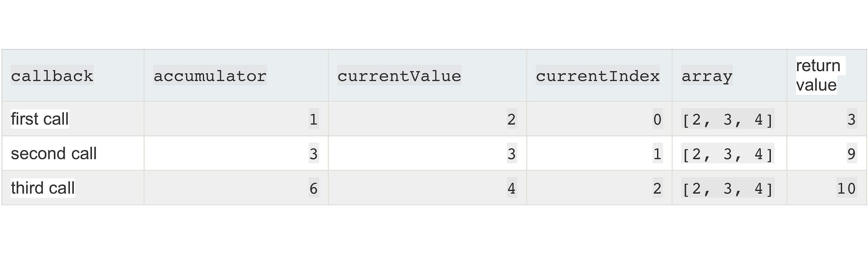Select the first call row label
Viewport: 868px width, 276px height.
tap(40, 119)
